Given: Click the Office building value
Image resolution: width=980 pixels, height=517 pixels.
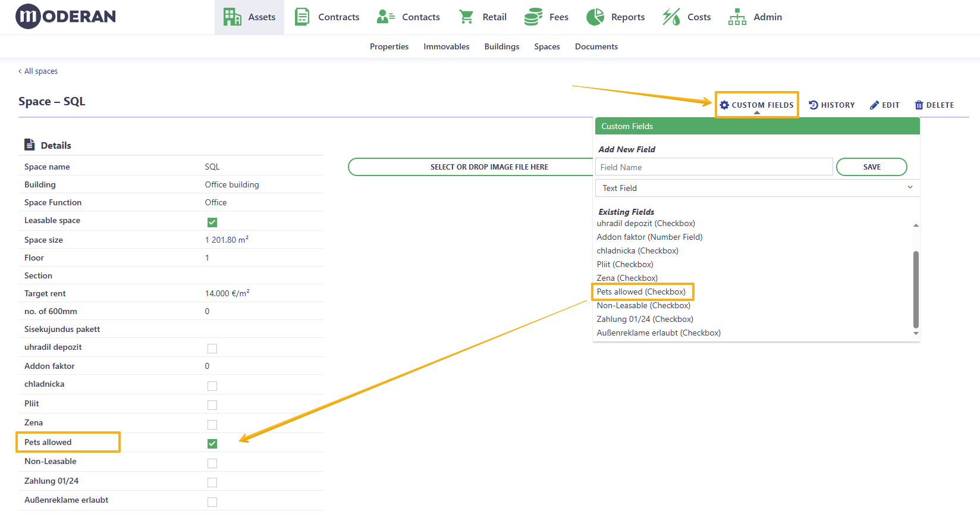Looking at the screenshot, I should 232,184.
